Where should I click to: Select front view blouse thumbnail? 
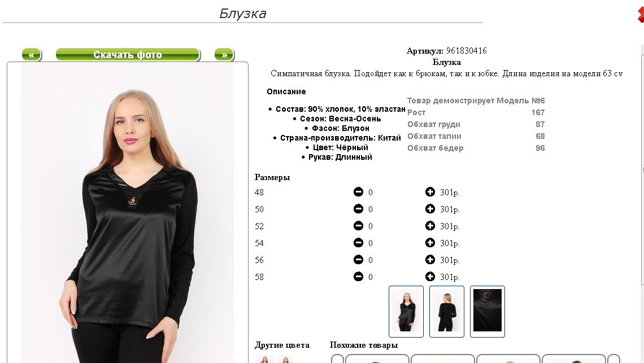click(x=406, y=311)
